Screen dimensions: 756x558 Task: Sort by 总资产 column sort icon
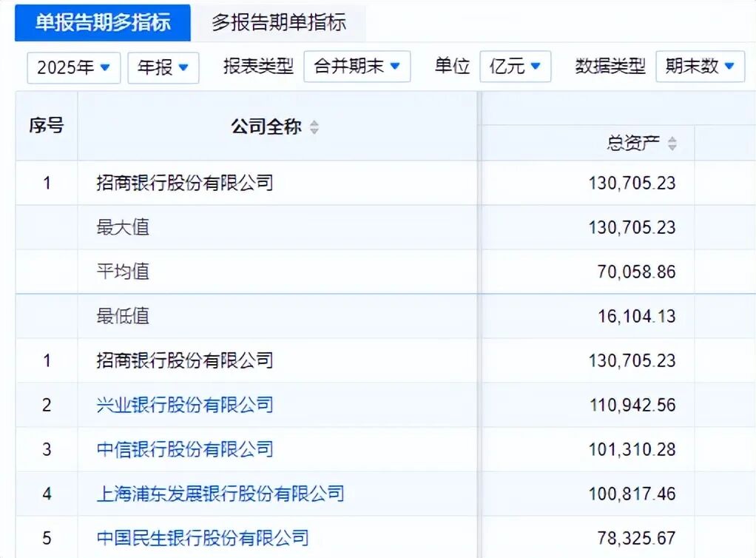point(672,144)
